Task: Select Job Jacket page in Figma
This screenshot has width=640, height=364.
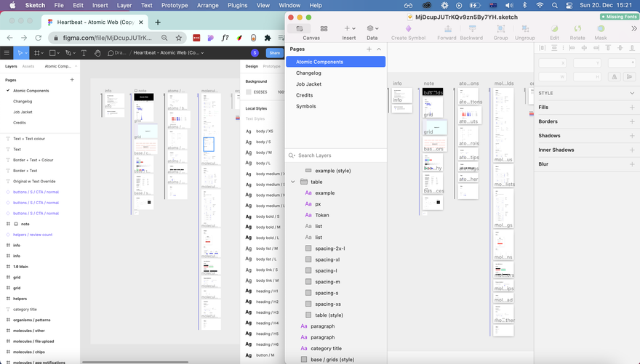Action: (23, 112)
